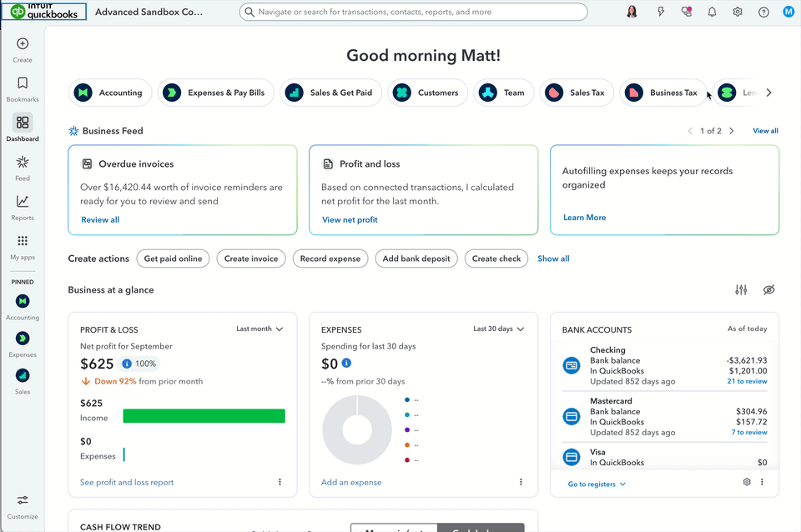Open the Create menu in sidebar
Image resolution: width=801 pixels, height=532 pixels.
tap(23, 49)
